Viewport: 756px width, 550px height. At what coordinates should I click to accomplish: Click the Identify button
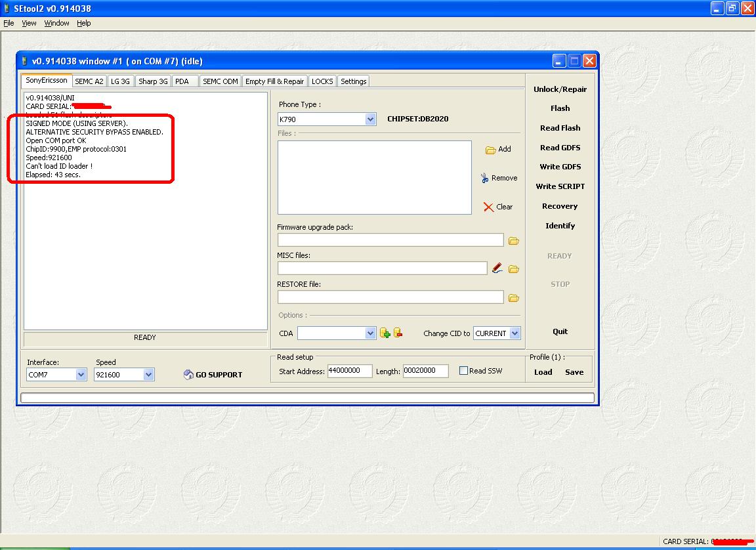pos(560,226)
